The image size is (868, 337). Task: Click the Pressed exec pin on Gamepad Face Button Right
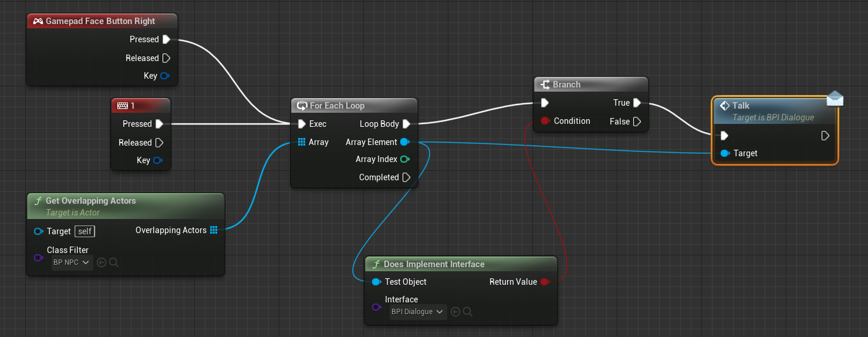point(166,39)
